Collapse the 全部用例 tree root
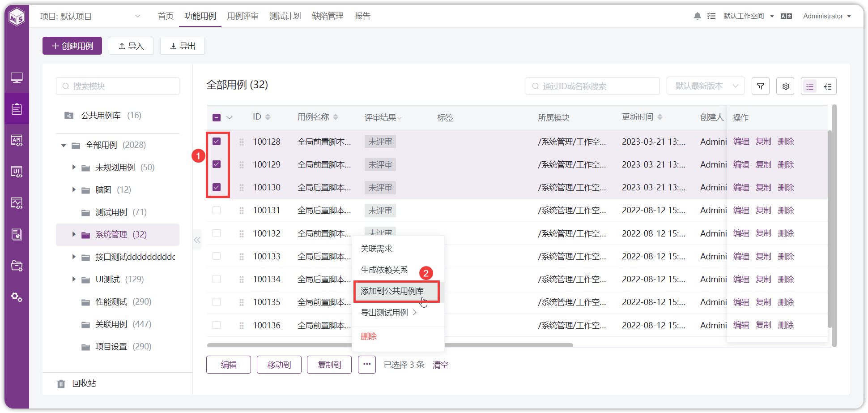 click(64, 145)
